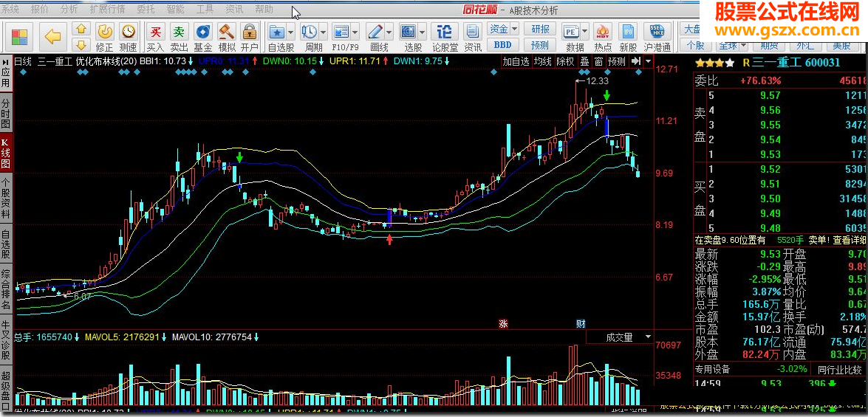Go back with the yellow left arrow
Image resolution: width=868 pixels, height=417 pixels.
point(52,37)
